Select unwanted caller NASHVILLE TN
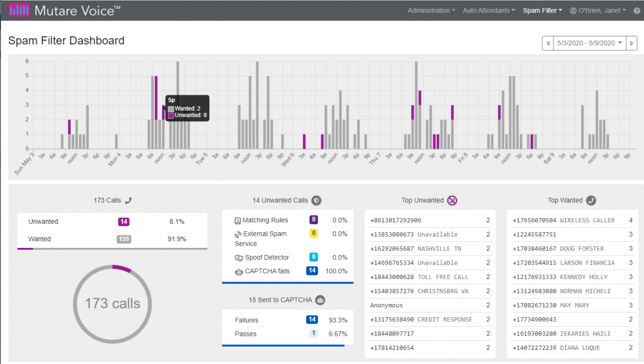 click(x=430, y=249)
